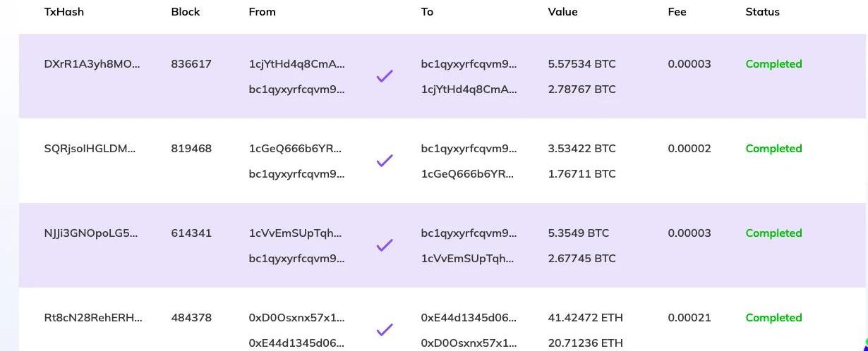Click sender address 0xD0Osxnx57x1
868x351 pixels.
pos(297,318)
